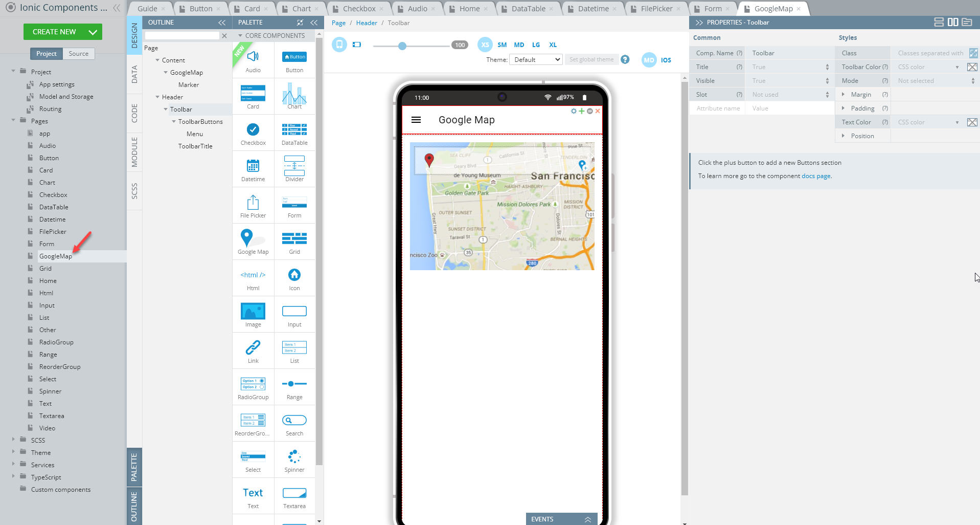Screen dimensions: 980x525
Task: Click the hamburger menu in phone preview
Action: (x=416, y=120)
